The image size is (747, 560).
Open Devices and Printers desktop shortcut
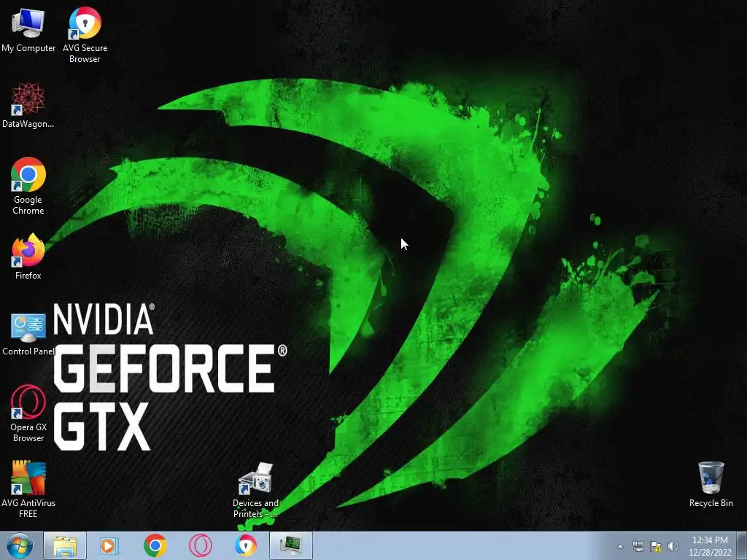tap(255, 490)
